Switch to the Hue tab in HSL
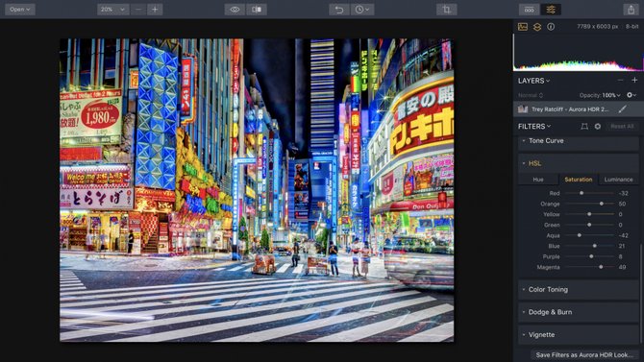 click(538, 180)
